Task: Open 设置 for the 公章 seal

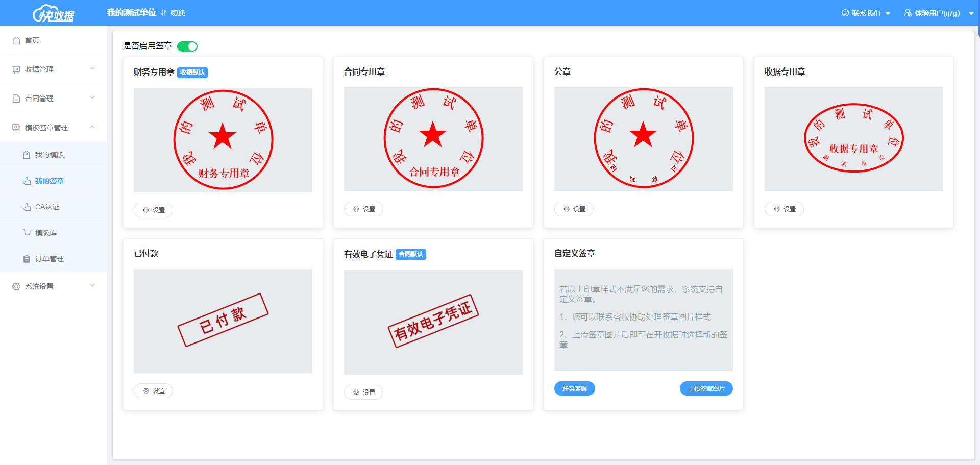Action: [x=574, y=209]
